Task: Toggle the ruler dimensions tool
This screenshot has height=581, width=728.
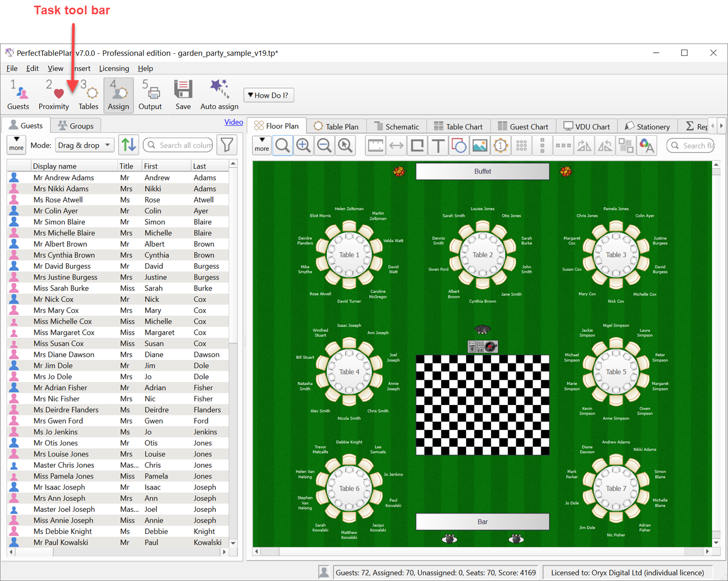Action: click(x=376, y=145)
